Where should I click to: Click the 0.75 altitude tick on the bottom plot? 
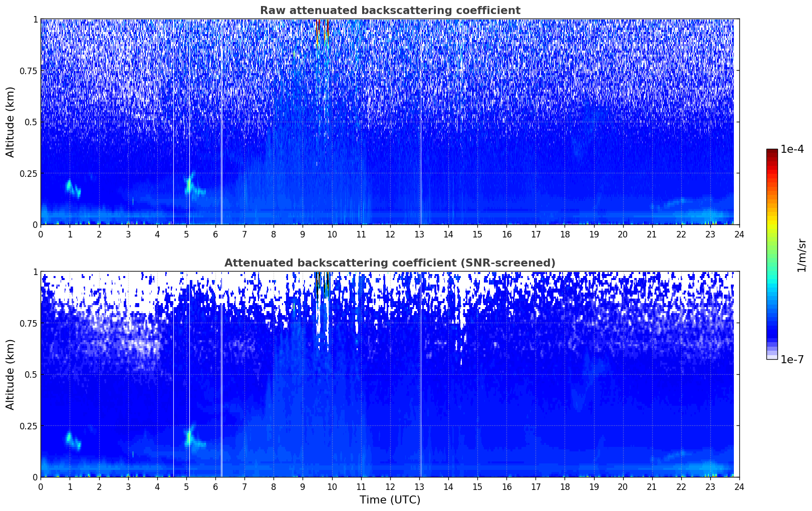pos(29,323)
